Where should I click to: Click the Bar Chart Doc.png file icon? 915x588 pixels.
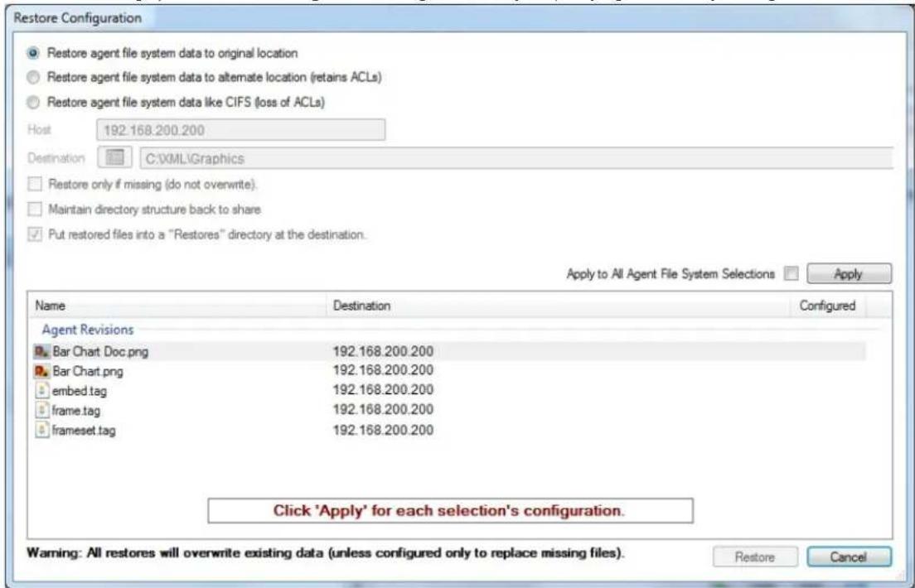[x=42, y=351]
